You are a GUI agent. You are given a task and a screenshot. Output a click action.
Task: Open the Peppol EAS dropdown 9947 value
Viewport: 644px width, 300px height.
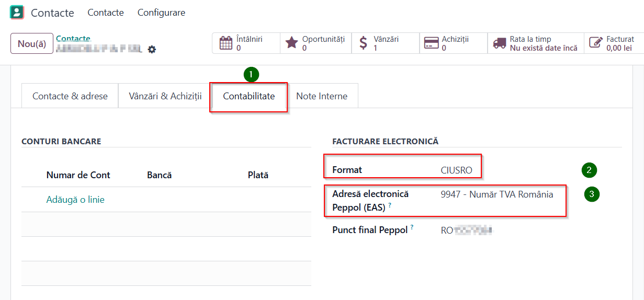496,194
